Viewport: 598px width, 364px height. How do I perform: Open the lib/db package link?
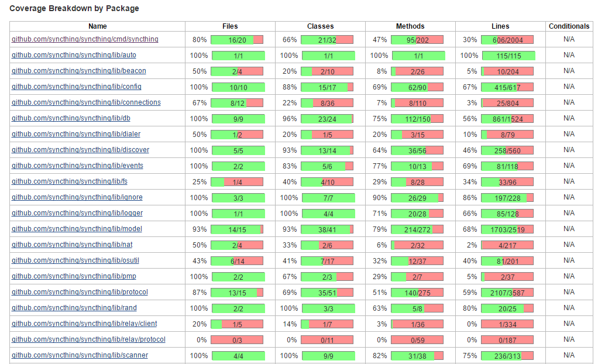tap(71, 118)
